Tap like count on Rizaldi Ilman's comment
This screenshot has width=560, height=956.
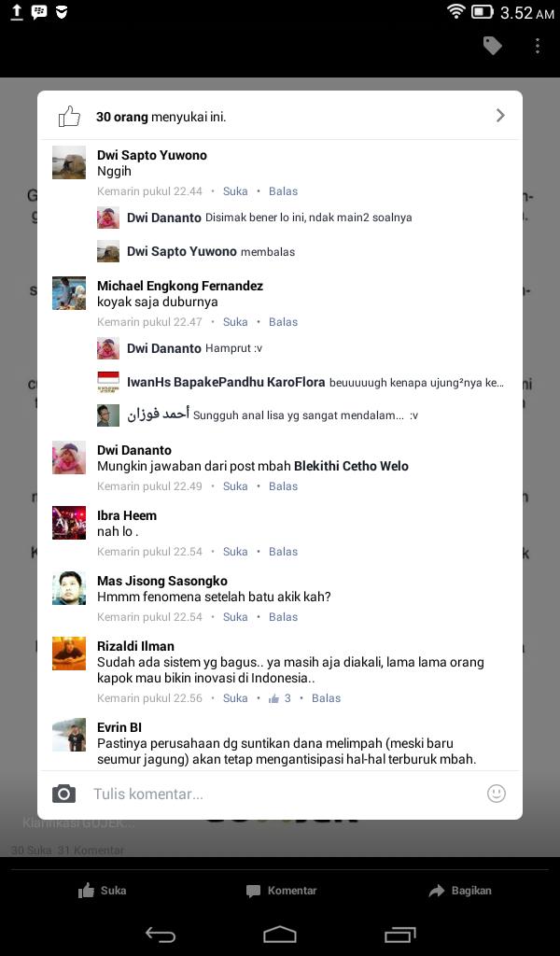tap(280, 698)
